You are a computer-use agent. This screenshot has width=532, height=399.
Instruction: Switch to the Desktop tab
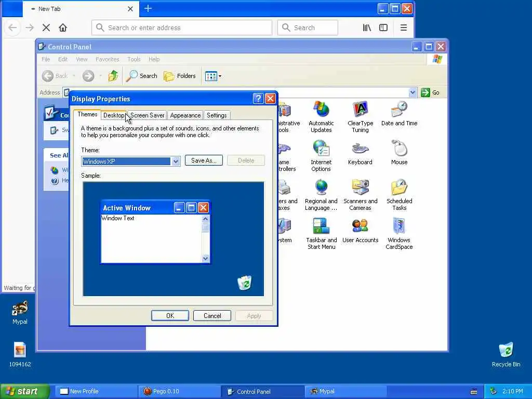pyautogui.click(x=114, y=115)
